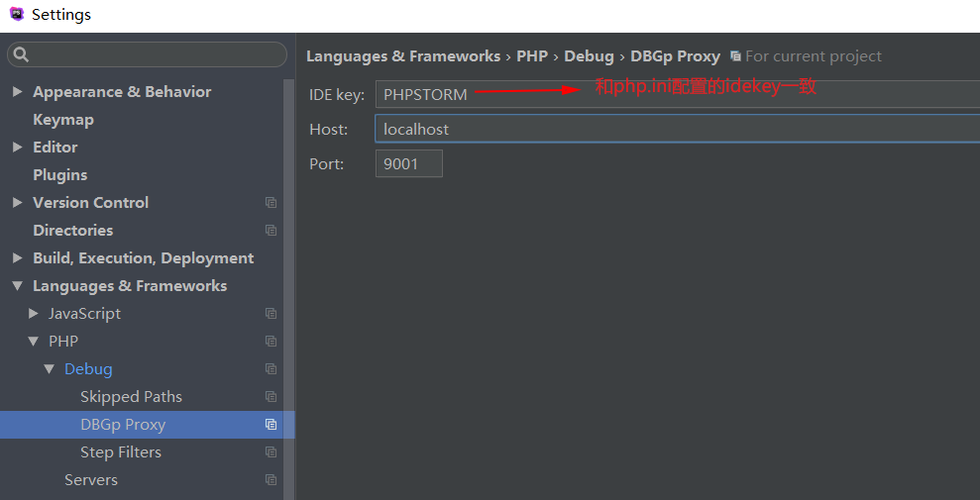Click the IDE key field containing PHPSTORM
The height and width of the screenshot is (500, 980).
click(x=678, y=94)
